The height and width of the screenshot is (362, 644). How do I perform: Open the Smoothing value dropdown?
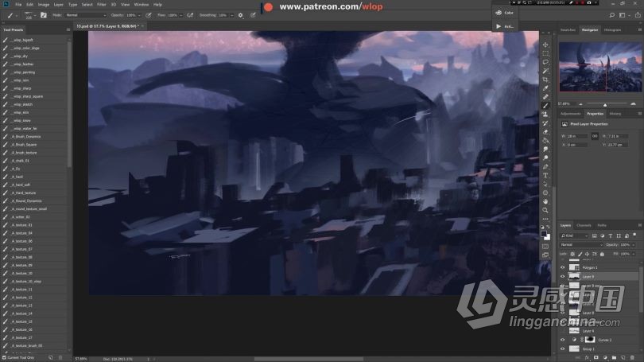pos(232,15)
